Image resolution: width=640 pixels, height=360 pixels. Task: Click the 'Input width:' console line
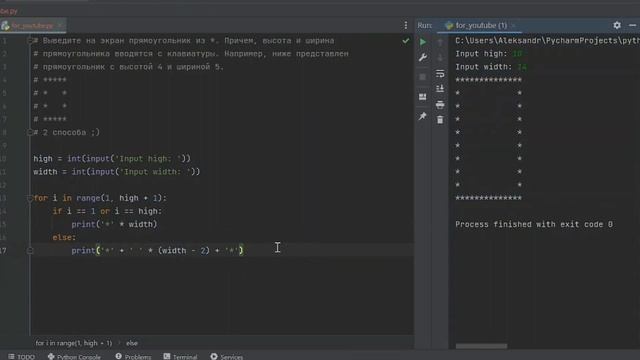(491, 67)
